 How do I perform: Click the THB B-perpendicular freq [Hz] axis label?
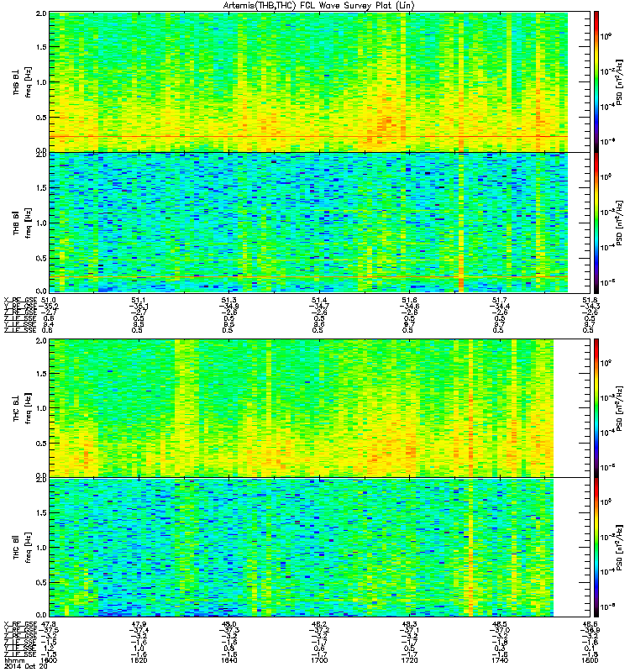[x=29, y=81]
